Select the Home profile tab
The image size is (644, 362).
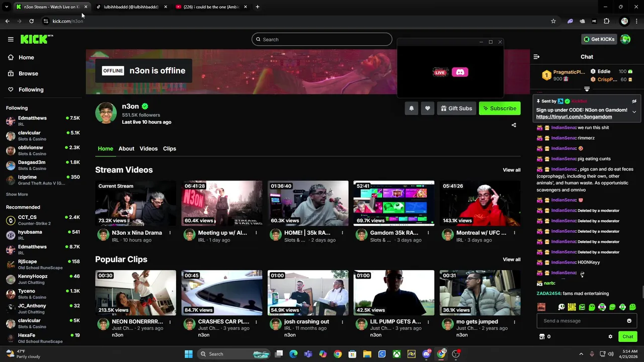[x=105, y=149]
